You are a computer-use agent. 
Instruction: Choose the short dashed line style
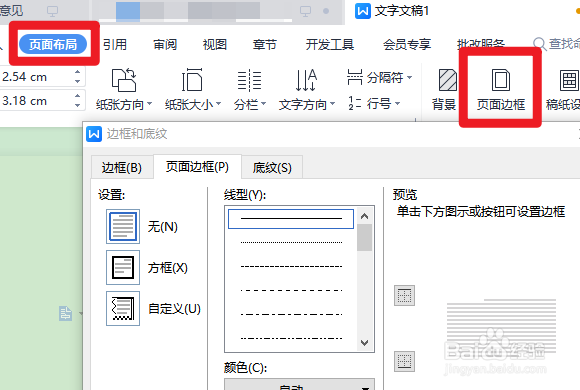coord(291,266)
